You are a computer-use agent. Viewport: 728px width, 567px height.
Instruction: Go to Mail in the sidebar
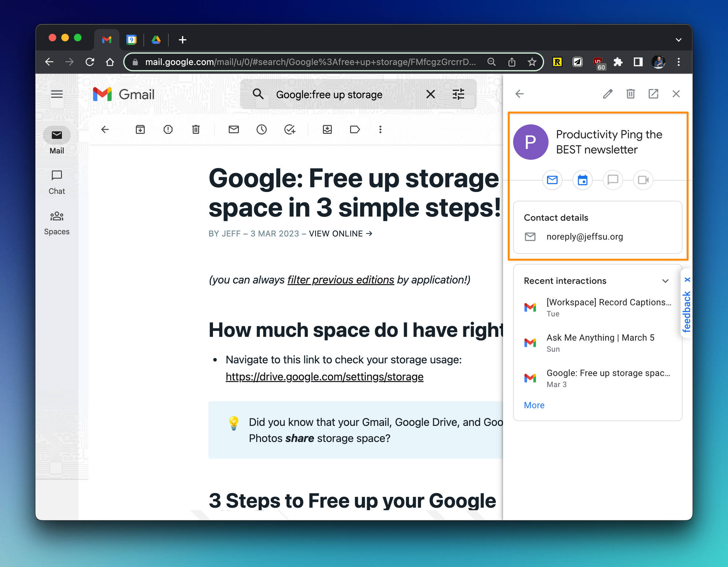click(57, 141)
